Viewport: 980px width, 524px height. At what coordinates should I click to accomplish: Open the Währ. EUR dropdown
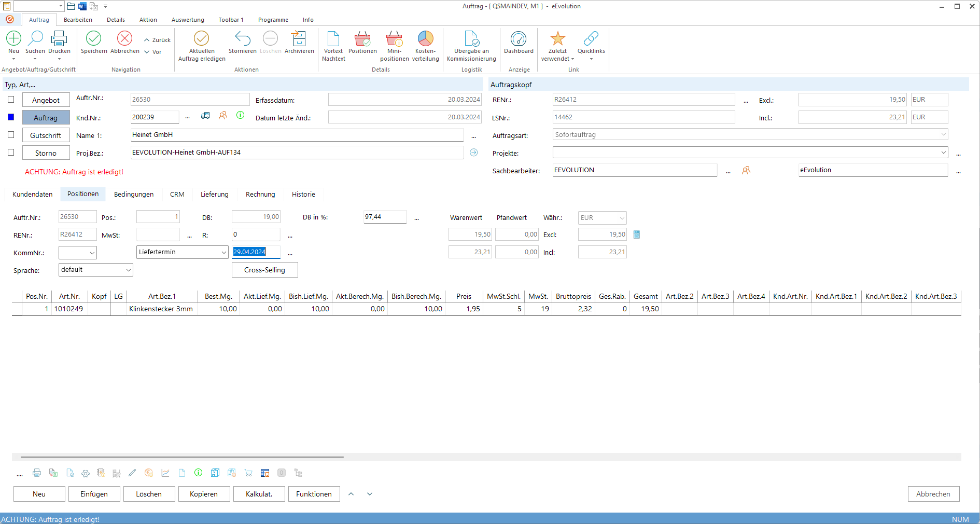coord(622,218)
